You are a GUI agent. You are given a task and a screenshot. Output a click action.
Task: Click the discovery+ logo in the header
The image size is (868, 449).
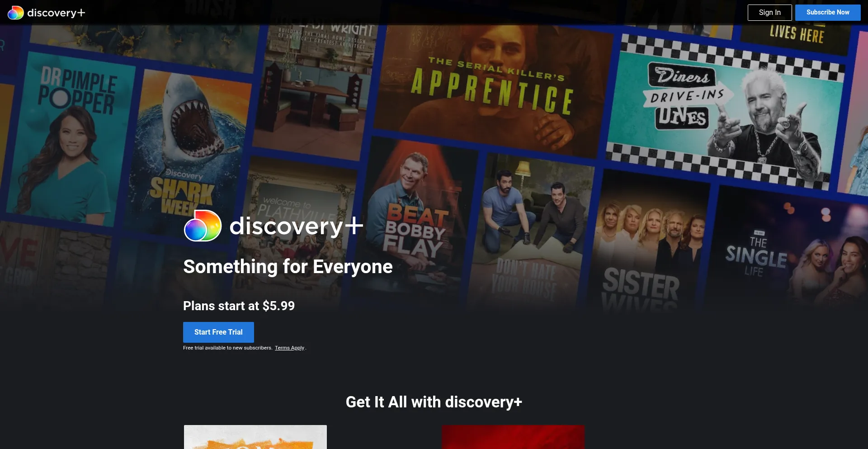tap(47, 13)
